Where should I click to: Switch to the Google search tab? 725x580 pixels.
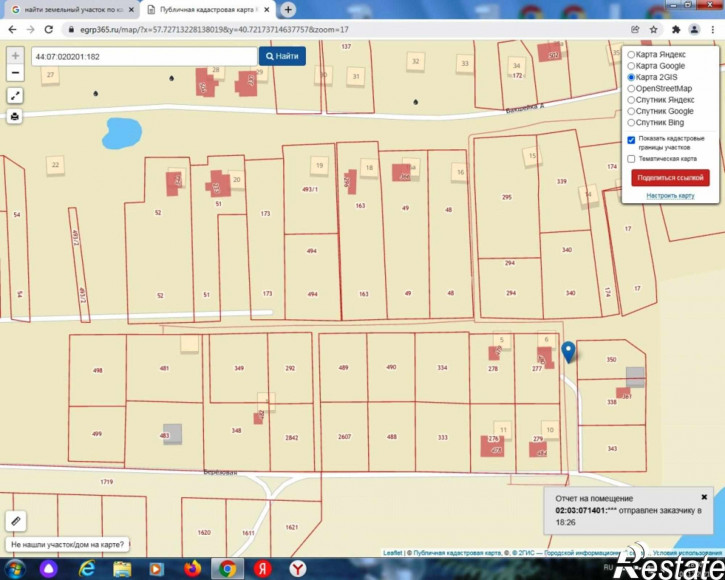point(73,10)
